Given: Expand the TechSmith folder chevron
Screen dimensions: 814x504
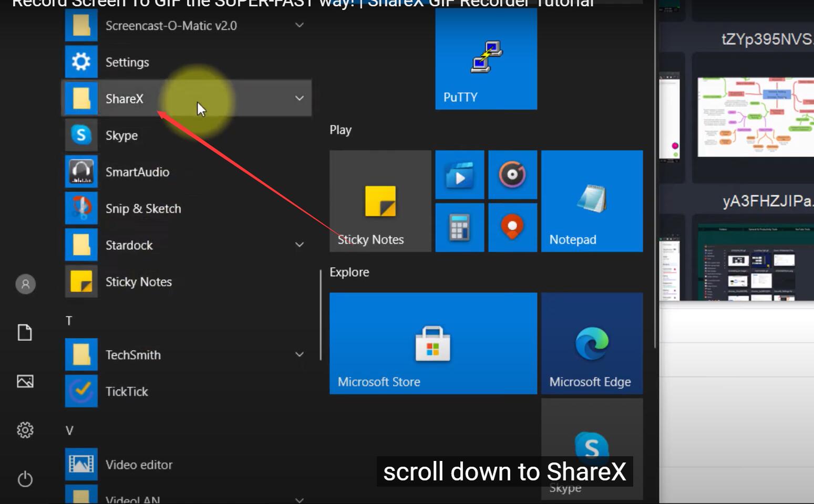Looking at the screenshot, I should tap(299, 354).
